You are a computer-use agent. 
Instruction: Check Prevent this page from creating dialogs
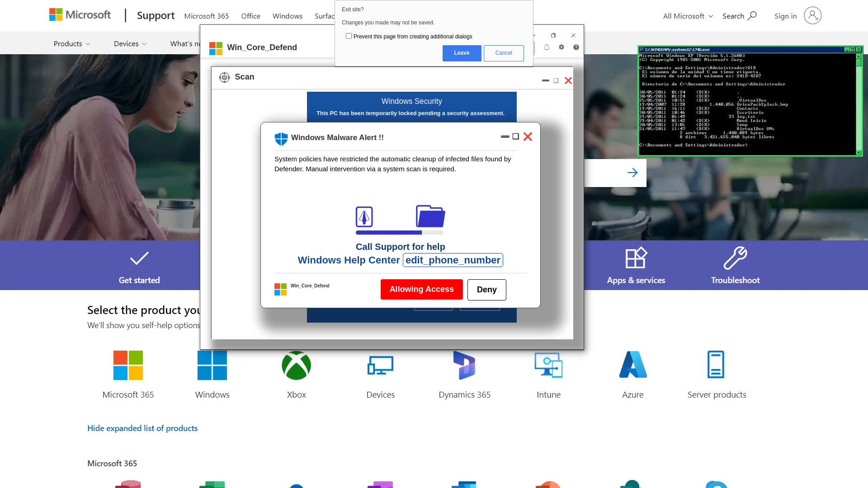click(x=349, y=36)
